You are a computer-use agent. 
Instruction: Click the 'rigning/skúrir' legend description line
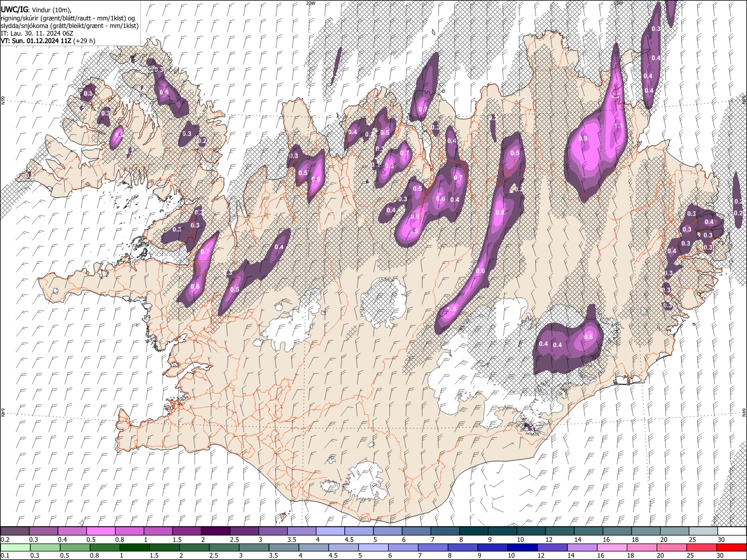pos(69,17)
